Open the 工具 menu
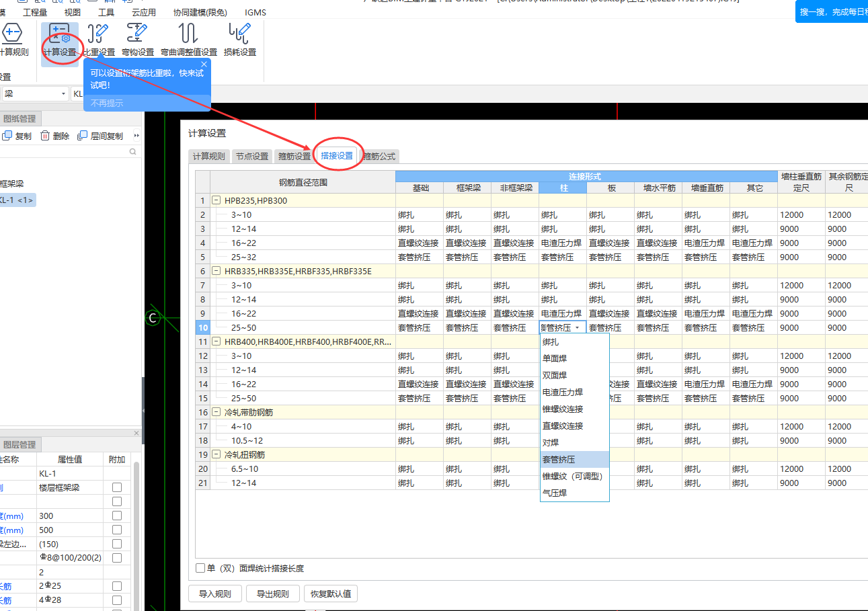This screenshot has height=611, width=868. [x=106, y=12]
